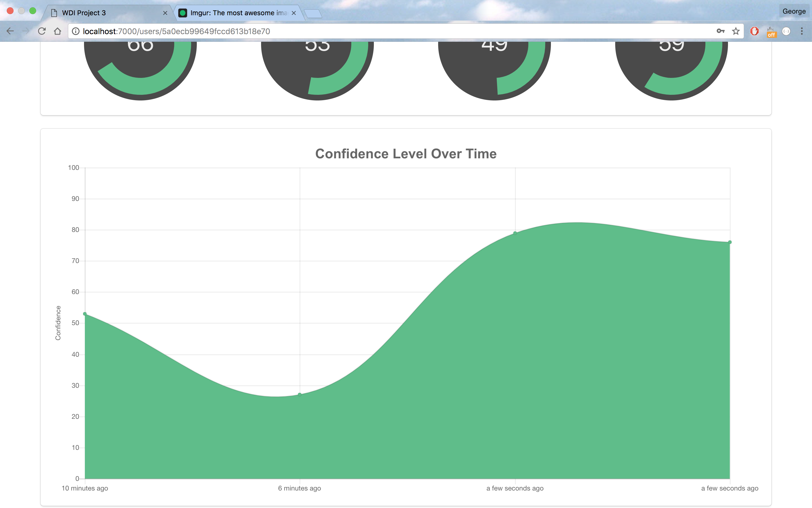The width and height of the screenshot is (812, 508).
Task: Click the 'Confidence Level Over Time' title
Action: [x=406, y=154]
